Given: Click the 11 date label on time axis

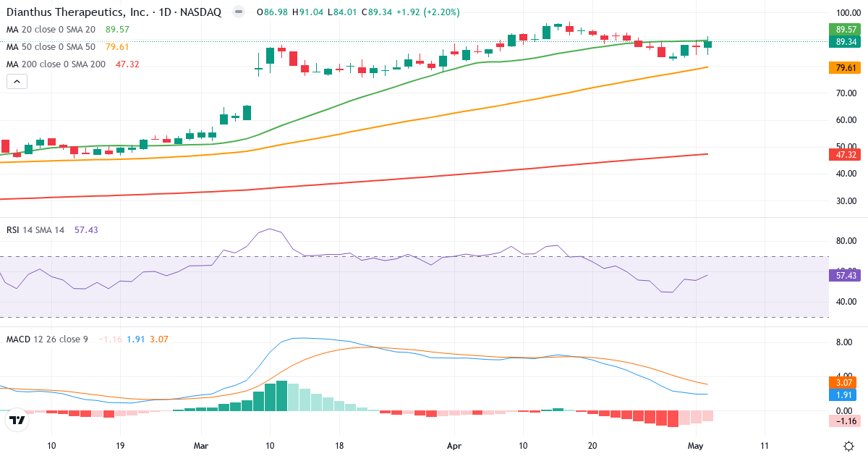Looking at the screenshot, I should click(x=765, y=446).
